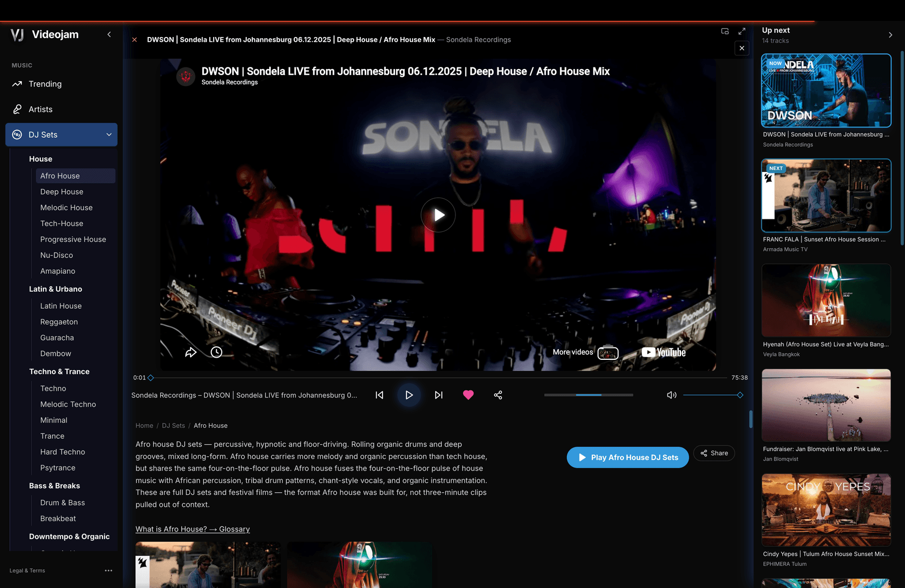Open the Bass & Breaks category heading

pos(54,486)
